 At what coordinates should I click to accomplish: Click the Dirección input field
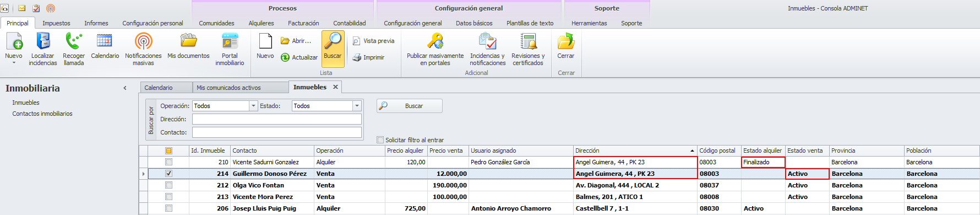click(277, 119)
